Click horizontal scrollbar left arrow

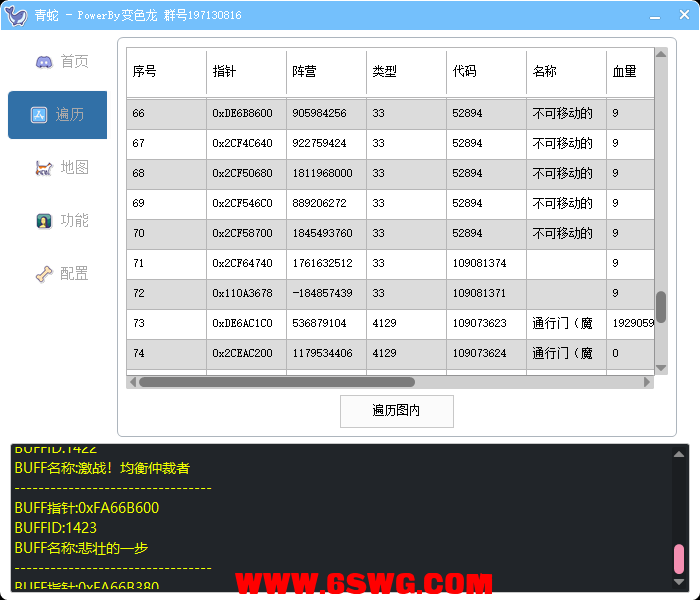point(133,382)
